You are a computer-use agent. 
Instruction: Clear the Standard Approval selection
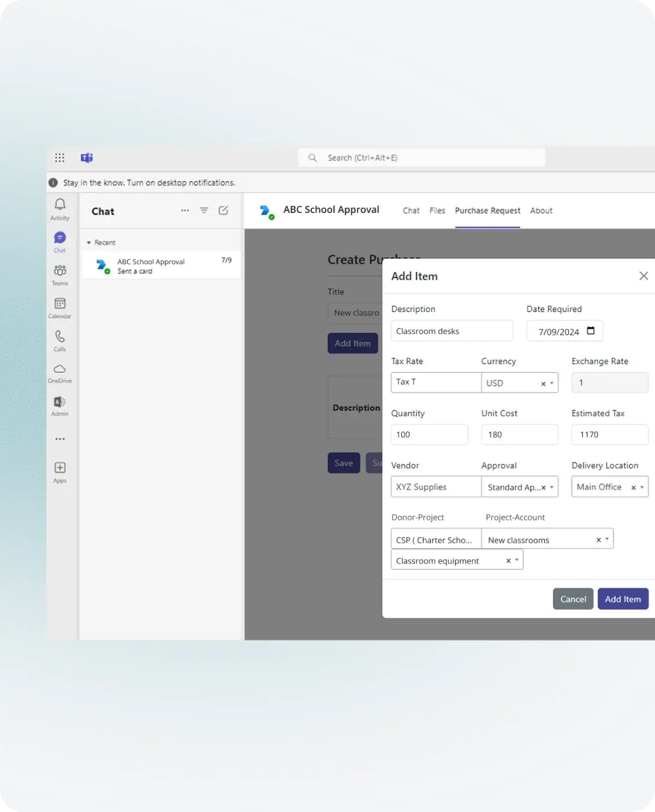[x=543, y=488]
